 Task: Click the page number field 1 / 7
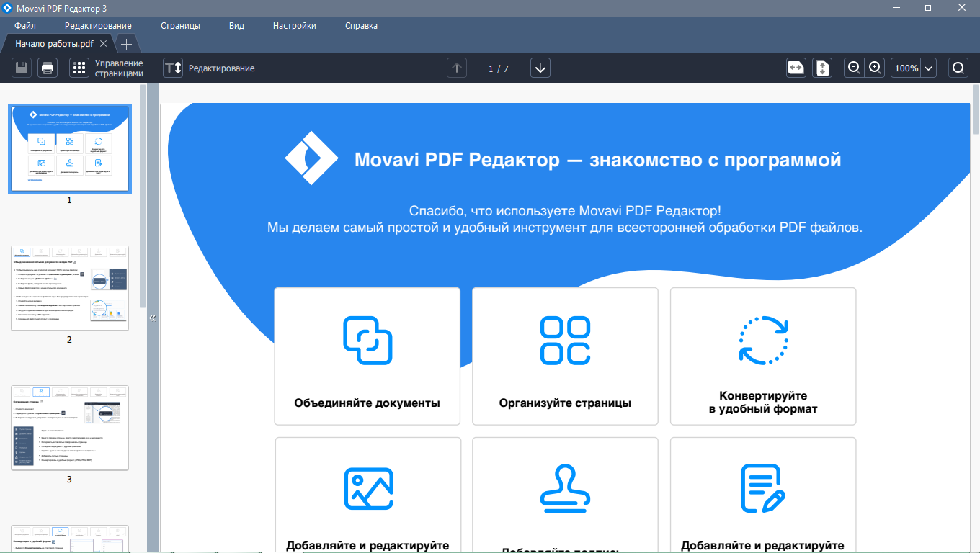tap(498, 69)
